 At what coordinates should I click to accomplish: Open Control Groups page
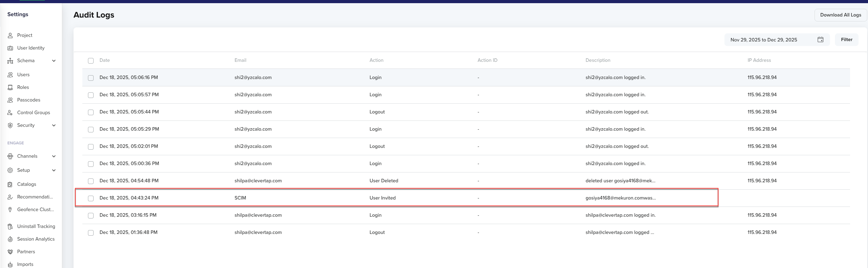[x=33, y=113]
